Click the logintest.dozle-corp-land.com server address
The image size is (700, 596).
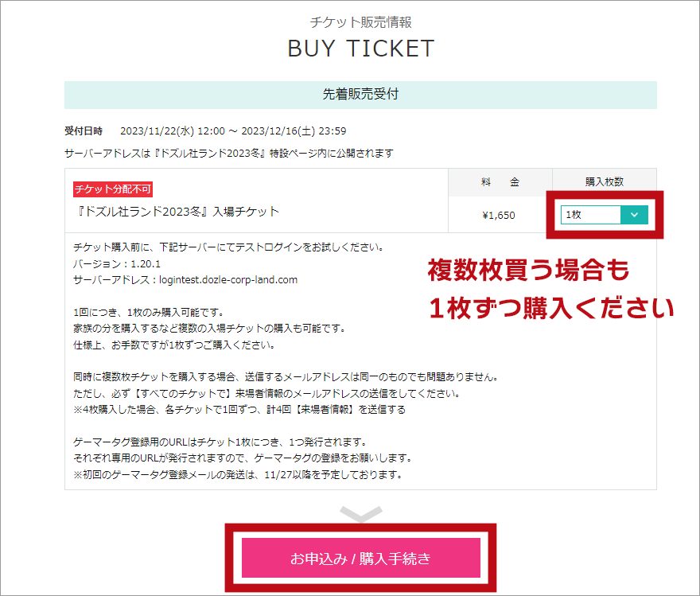[228, 280]
